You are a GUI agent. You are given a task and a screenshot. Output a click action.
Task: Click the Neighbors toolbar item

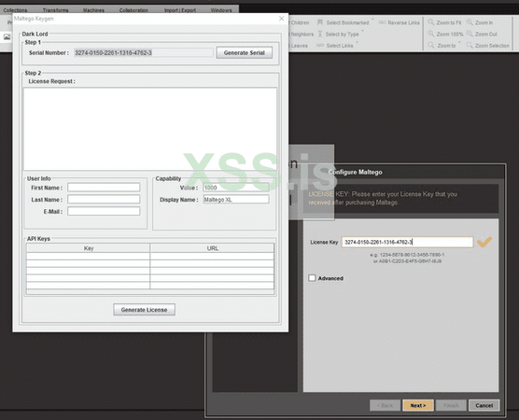click(x=302, y=35)
